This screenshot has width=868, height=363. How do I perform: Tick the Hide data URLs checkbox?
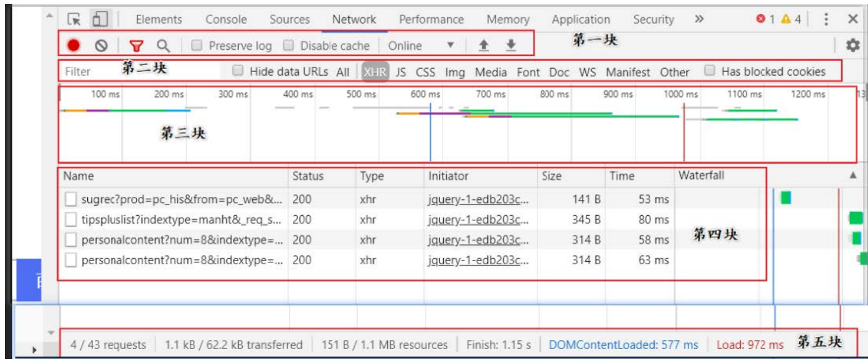238,71
